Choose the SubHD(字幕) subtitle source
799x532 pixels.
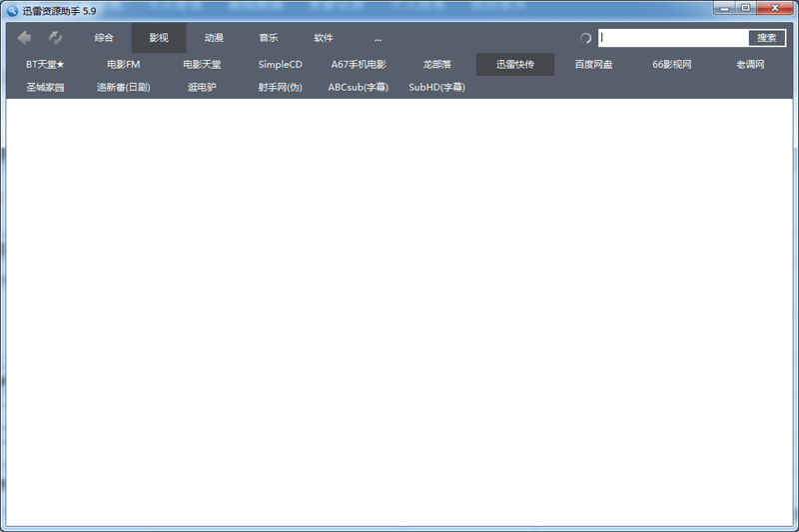point(436,87)
